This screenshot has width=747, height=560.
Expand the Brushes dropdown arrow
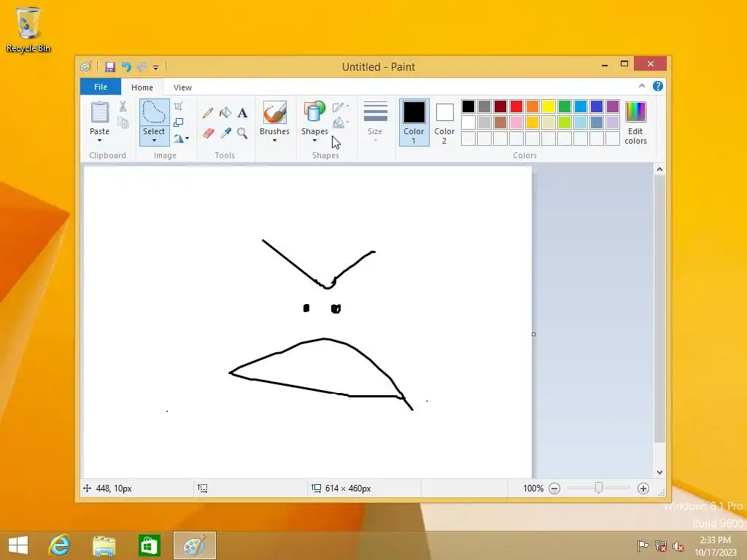pyautogui.click(x=274, y=141)
